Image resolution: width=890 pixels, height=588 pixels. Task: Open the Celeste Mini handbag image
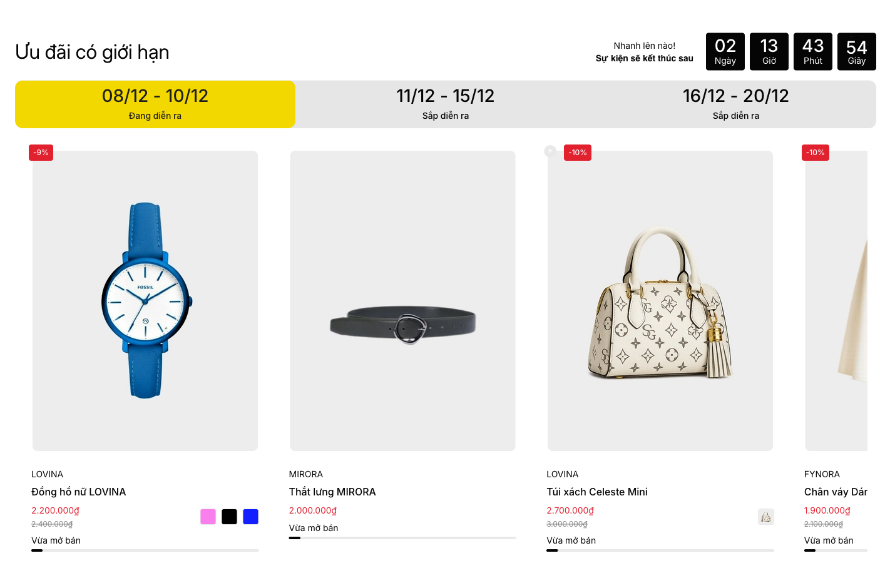[660, 300]
